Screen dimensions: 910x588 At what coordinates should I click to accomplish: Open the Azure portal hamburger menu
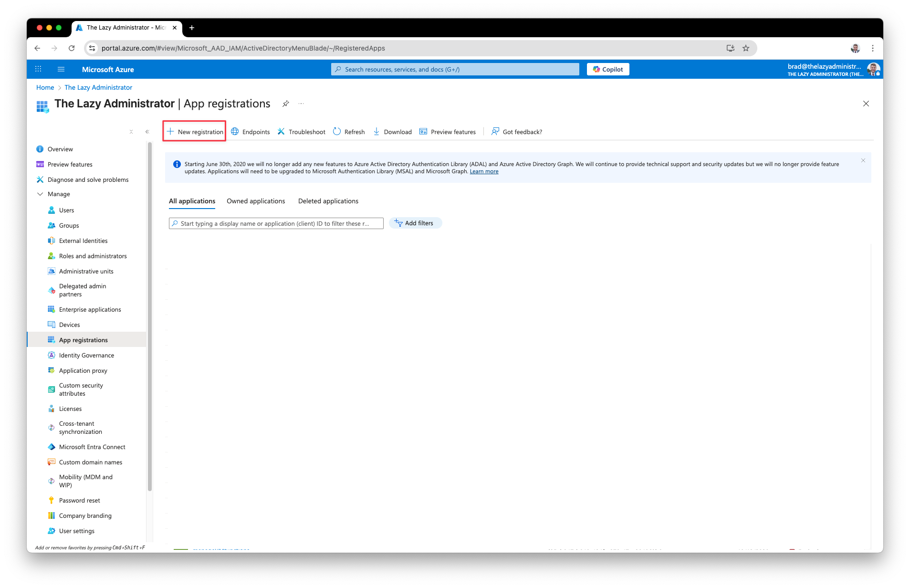click(x=61, y=69)
